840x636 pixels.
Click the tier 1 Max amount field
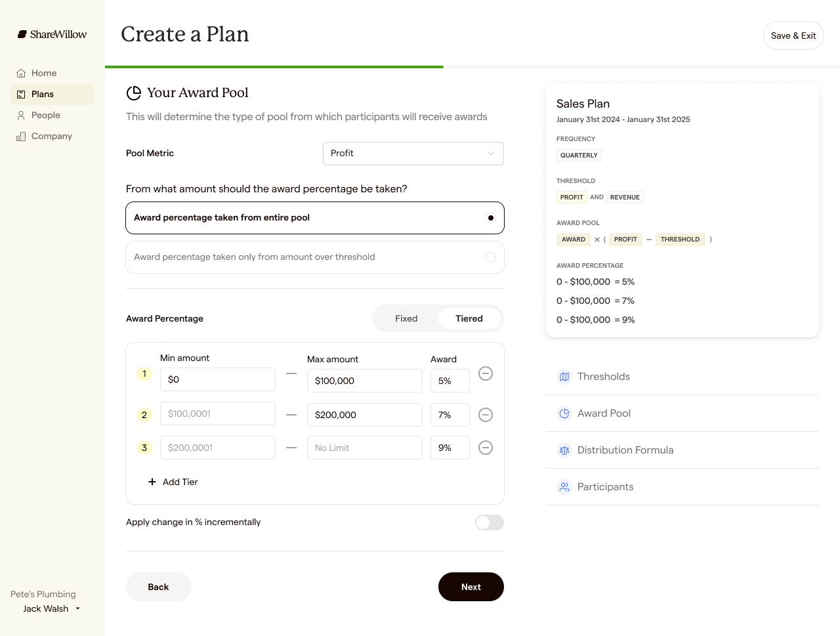click(364, 381)
